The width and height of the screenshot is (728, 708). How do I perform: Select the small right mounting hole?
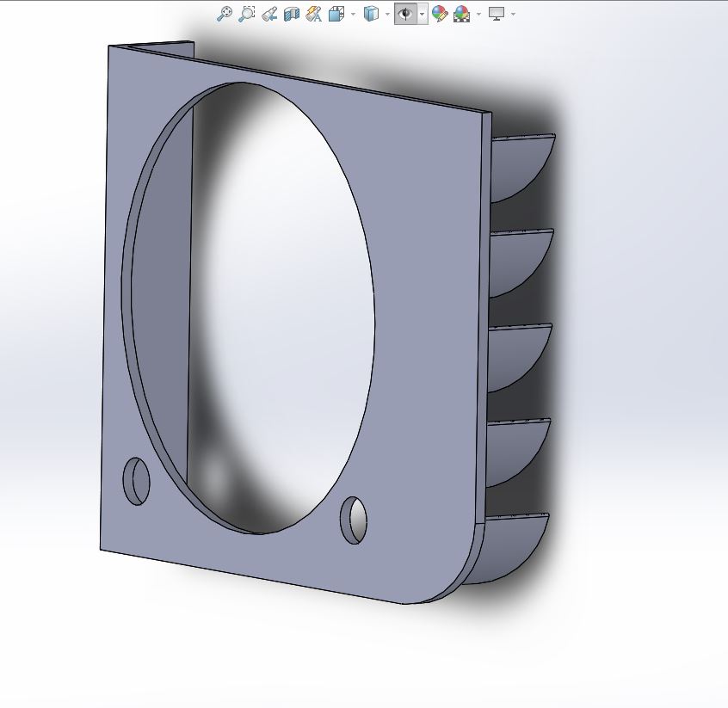(x=354, y=520)
